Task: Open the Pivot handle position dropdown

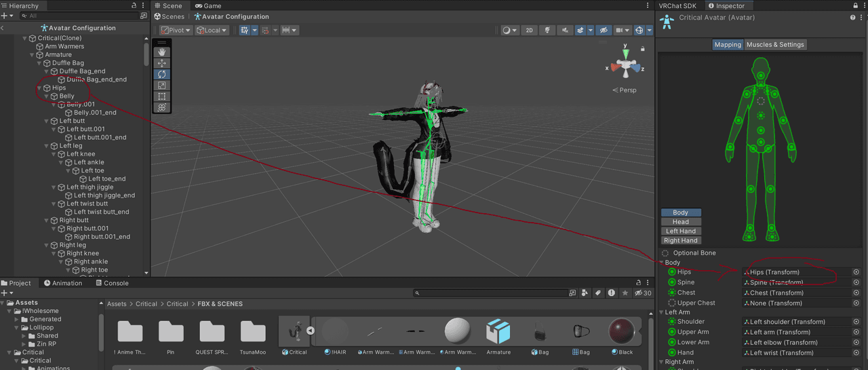Action: tap(176, 30)
